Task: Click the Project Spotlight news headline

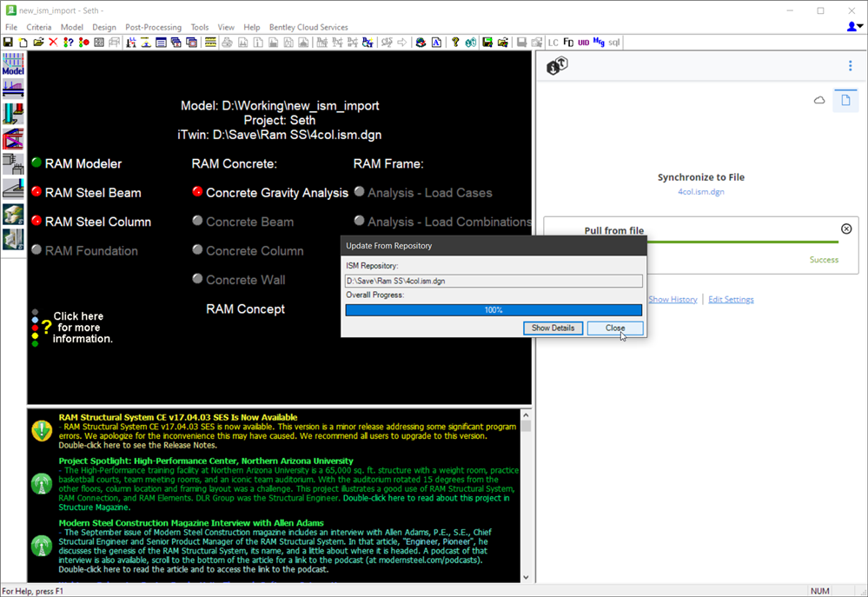Action: pyautogui.click(x=206, y=461)
